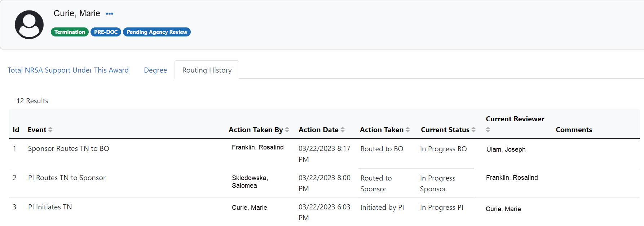Click the date 03/22/2023 8:17 PM
Viewport: 644px width, 226px height.
coord(325,154)
